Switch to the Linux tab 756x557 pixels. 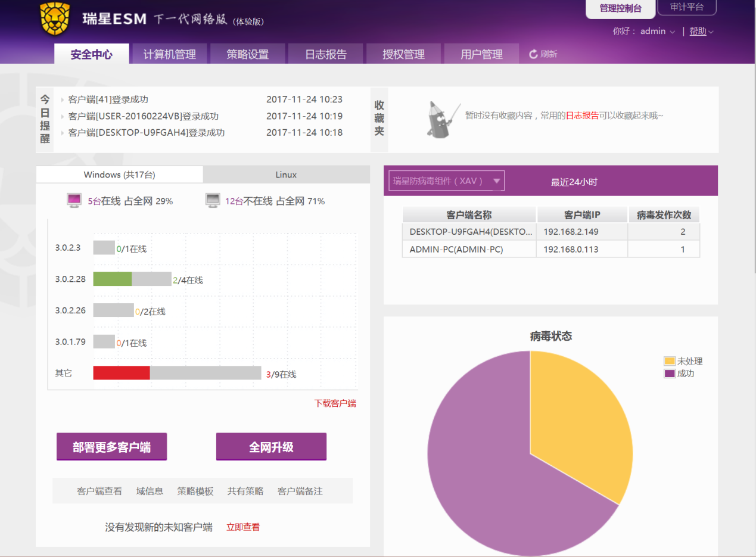286,175
